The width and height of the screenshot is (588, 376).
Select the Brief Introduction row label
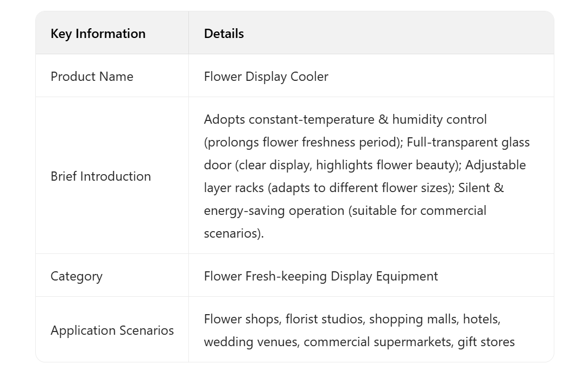pyautogui.click(x=100, y=176)
